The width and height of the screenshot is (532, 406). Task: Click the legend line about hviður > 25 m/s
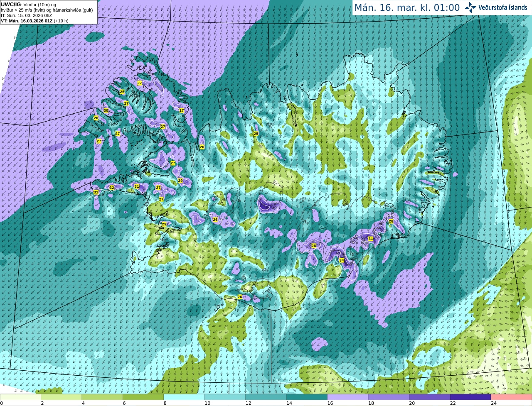(47, 10)
